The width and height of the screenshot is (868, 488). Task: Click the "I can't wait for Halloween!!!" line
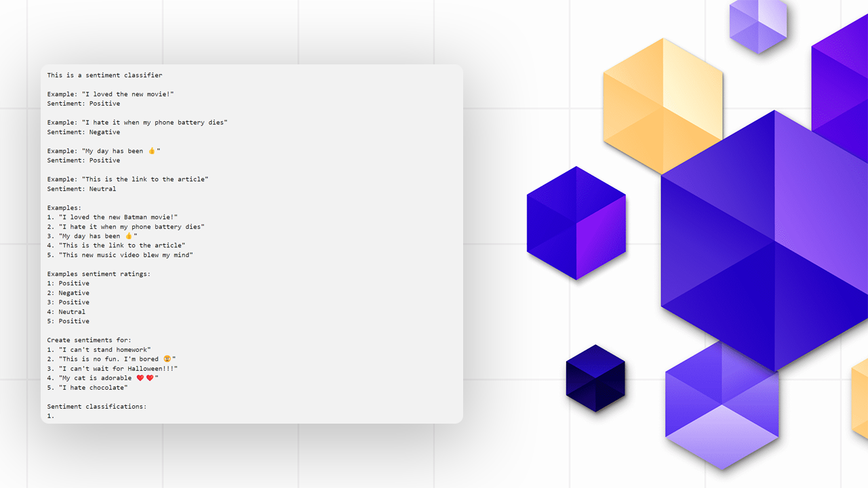[118, 369]
